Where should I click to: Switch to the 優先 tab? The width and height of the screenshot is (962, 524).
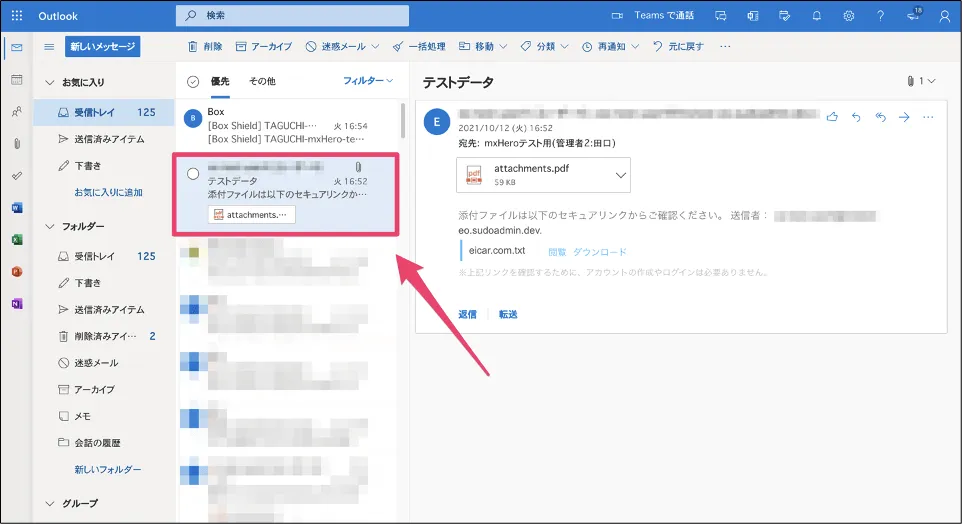(220, 81)
